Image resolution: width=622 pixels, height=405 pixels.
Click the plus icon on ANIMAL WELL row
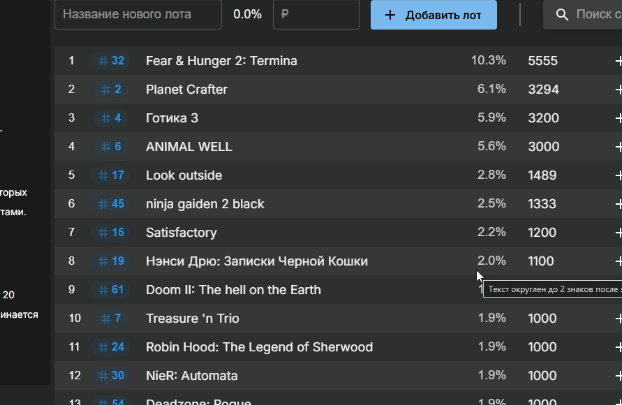[x=617, y=147]
